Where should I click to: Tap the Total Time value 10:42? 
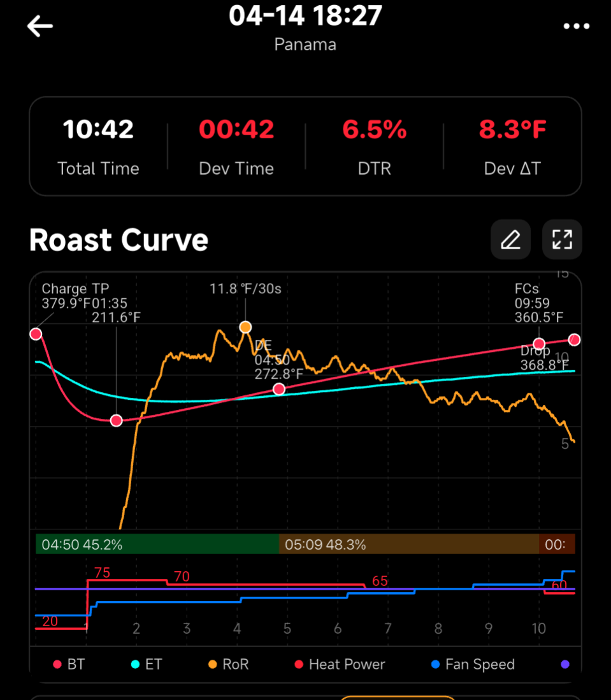(98, 129)
